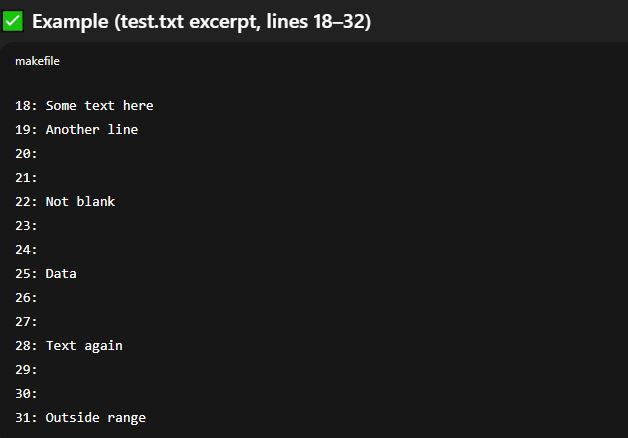Image resolution: width=628 pixels, height=438 pixels.
Task: Click the word 'Data'
Action: tap(61, 273)
